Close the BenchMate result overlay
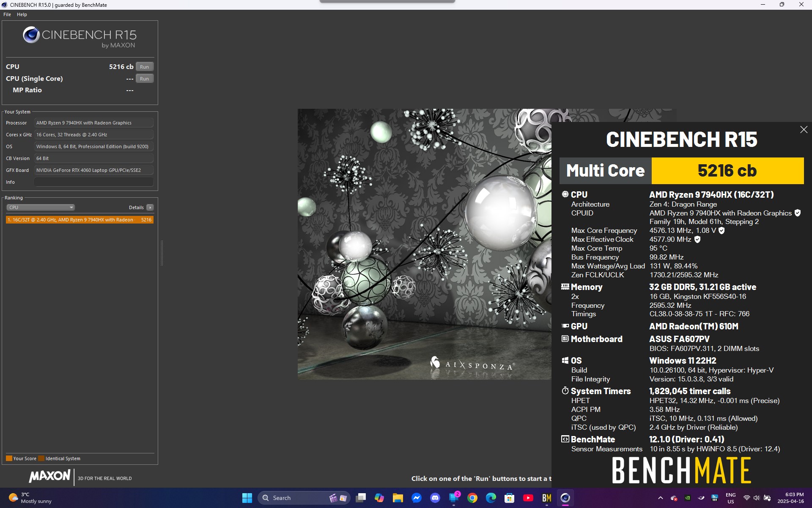This screenshot has height=508, width=812. click(804, 130)
